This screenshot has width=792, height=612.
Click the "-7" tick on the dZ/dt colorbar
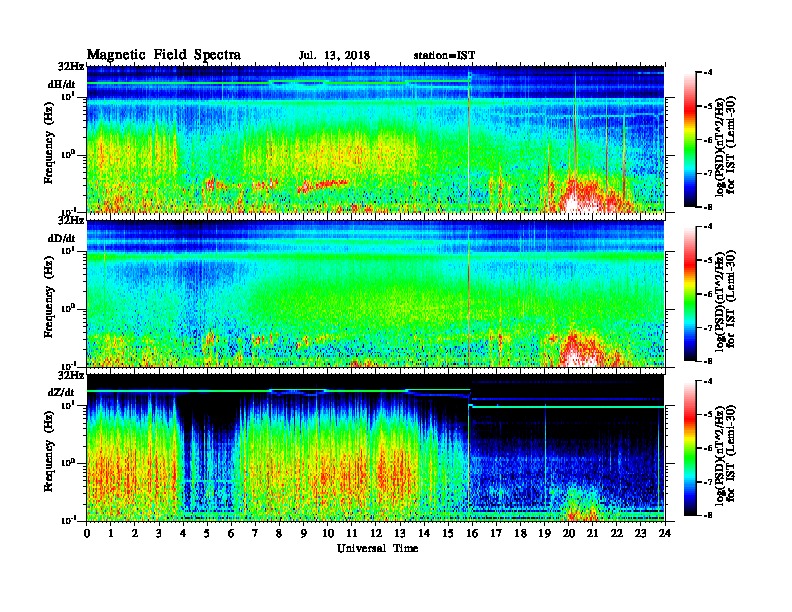[x=709, y=482]
